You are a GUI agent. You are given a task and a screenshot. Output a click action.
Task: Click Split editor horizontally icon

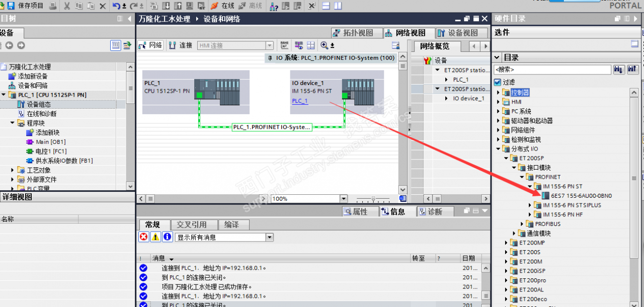pyautogui.click(x=326, y=6)
